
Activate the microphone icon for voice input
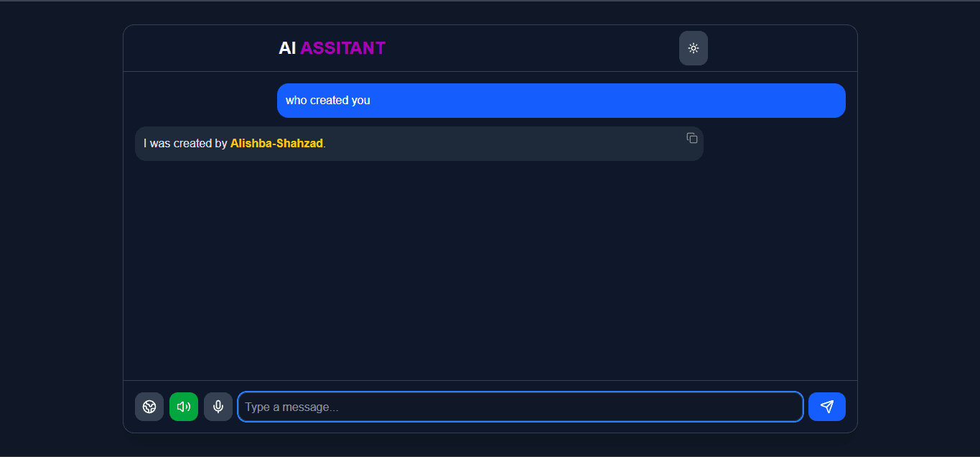click(x=218, y=406)
